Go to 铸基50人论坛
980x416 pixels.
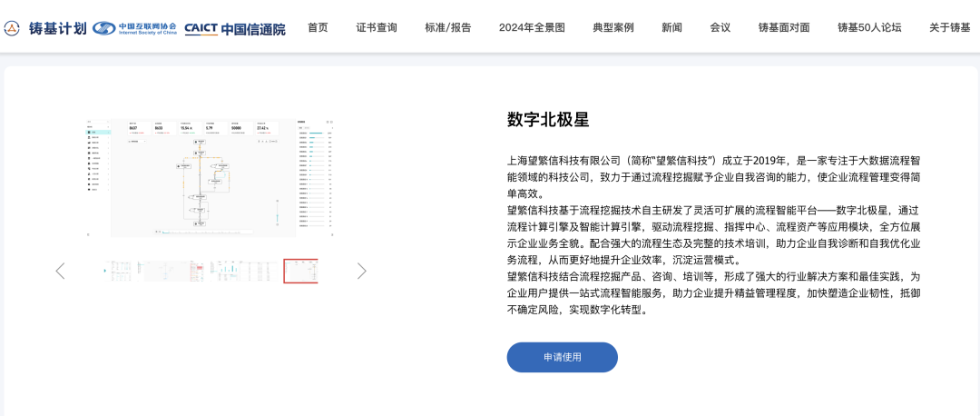869,27
